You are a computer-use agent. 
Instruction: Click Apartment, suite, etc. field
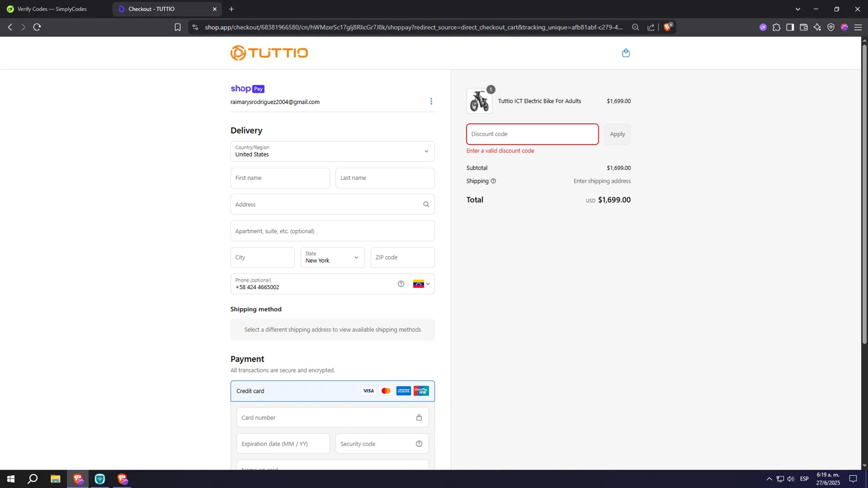pyautogui.click(x=333, y=231)
